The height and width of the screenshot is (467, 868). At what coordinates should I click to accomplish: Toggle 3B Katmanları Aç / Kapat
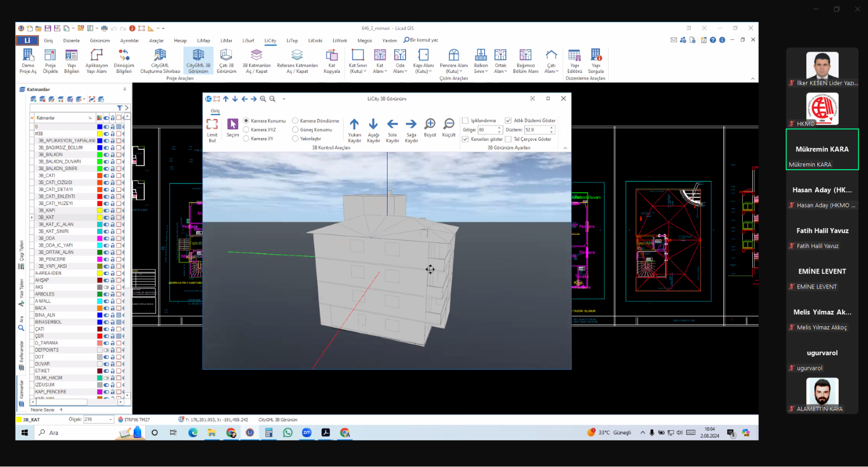pyautogui.click(x=256, y=61)
